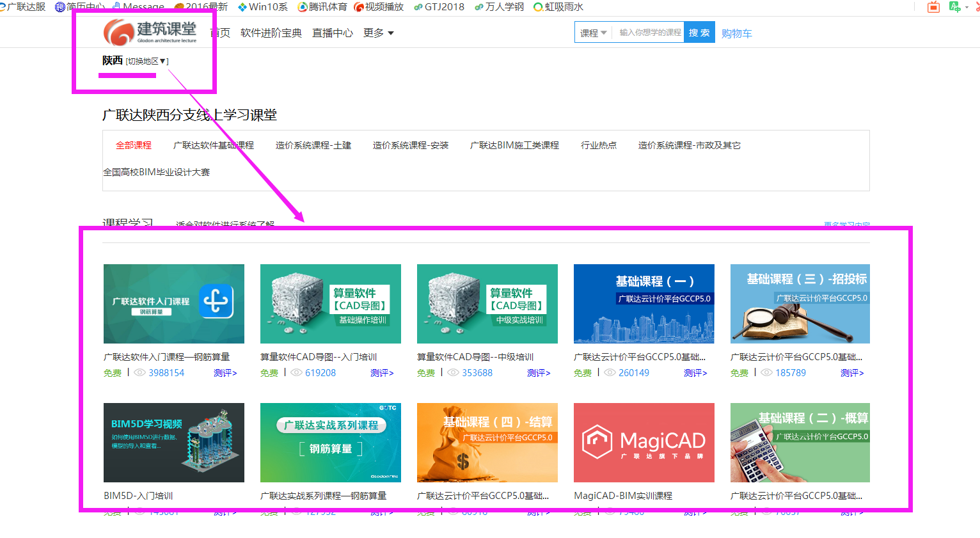Click the 建筑课堂 Glodon logo
Screen dimensions: 980x538
click(x=150, y=32)
